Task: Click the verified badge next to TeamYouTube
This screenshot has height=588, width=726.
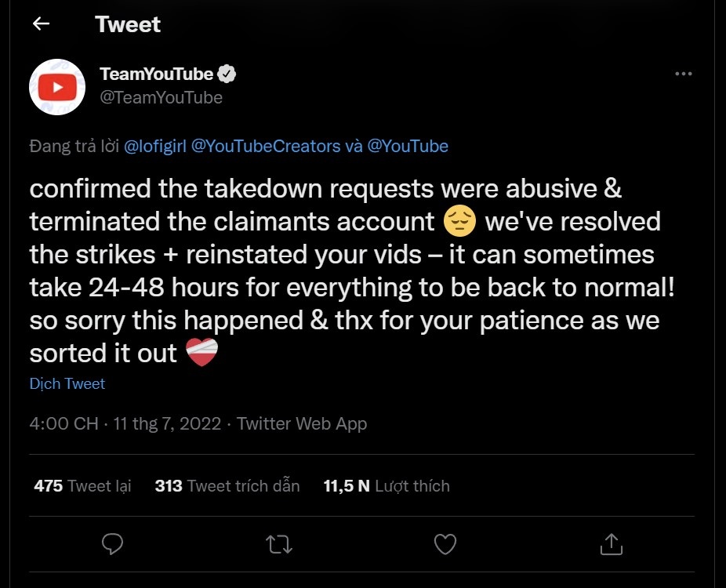Action: coord(227,74)
